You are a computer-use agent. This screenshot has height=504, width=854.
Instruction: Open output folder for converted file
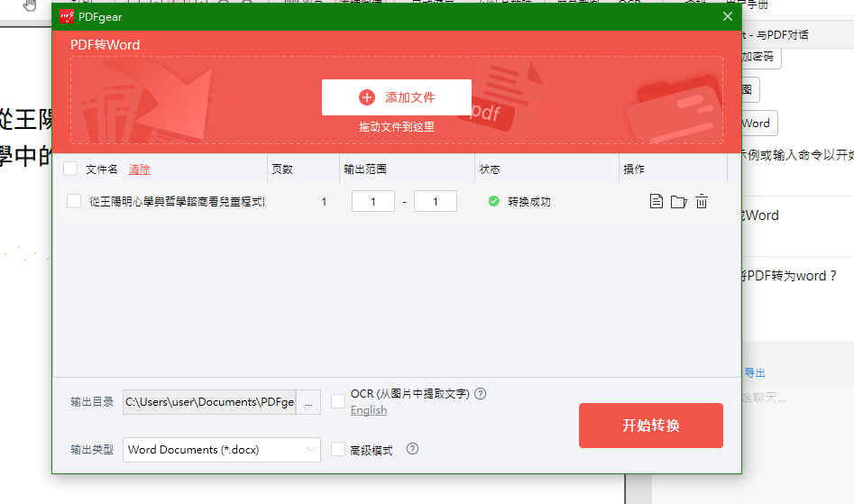[679, 202]
